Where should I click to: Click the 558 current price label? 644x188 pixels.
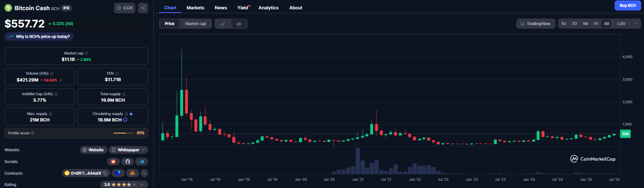pyautogui.click(x=625, y=134)
